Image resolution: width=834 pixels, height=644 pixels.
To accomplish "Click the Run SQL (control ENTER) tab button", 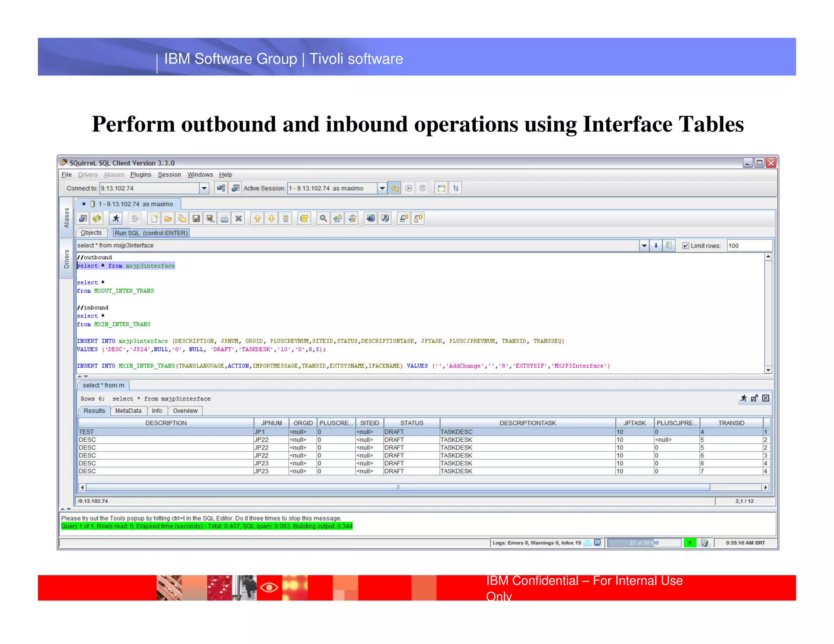I will click(151, 233).
